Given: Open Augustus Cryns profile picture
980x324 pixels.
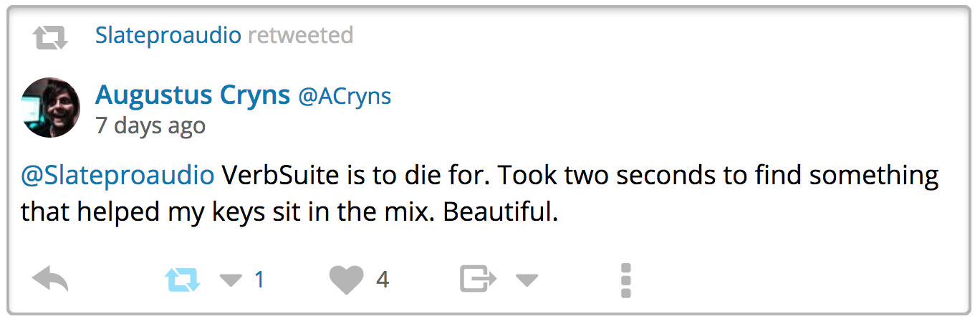Looking at the screenshot, I should pyautogui.click(x=51, y=108).
